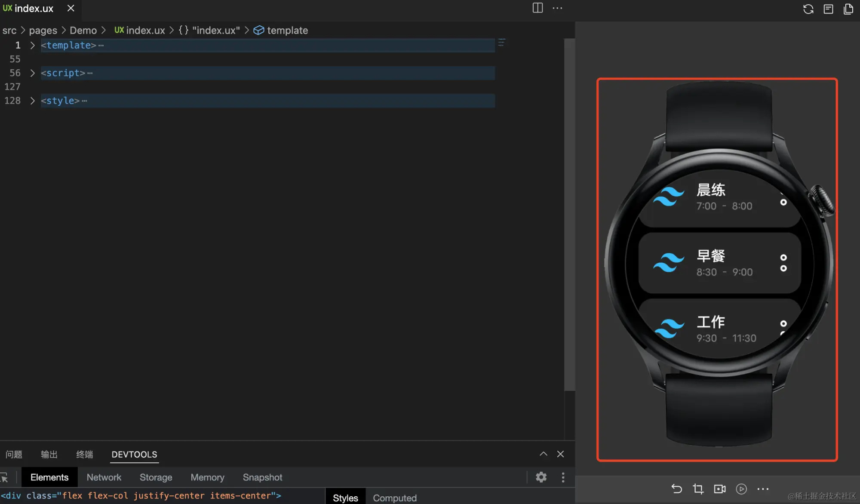Open the Computed styles tab

click(x=394, y=498)
